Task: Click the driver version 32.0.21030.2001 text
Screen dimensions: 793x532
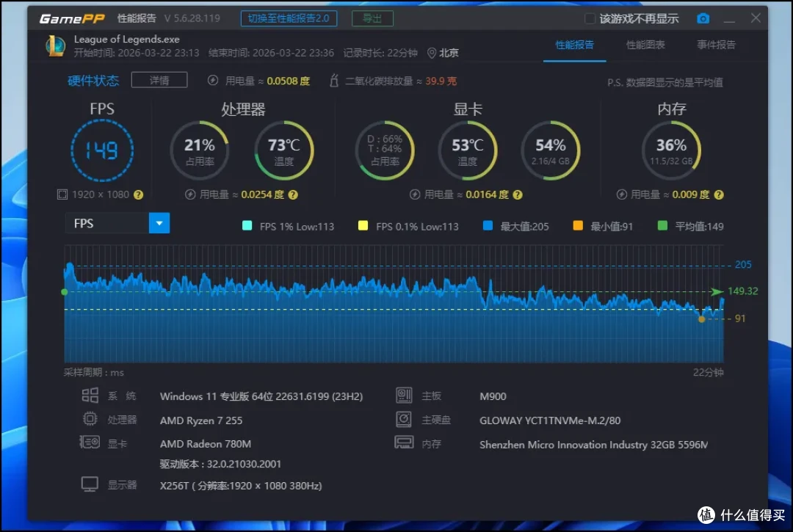Action: (220, 464)
